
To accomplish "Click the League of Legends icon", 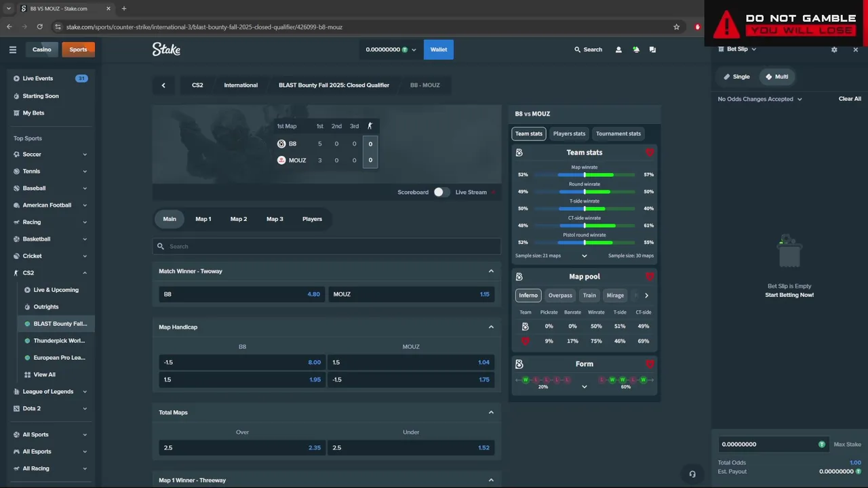I will [17, 392].
